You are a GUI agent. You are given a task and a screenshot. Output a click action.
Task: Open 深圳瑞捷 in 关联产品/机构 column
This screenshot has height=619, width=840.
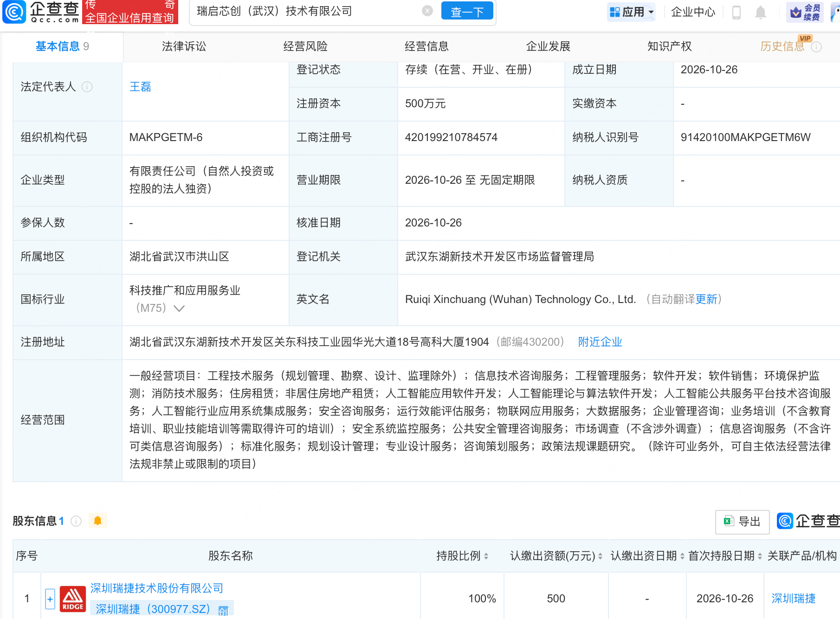[794, 599]
